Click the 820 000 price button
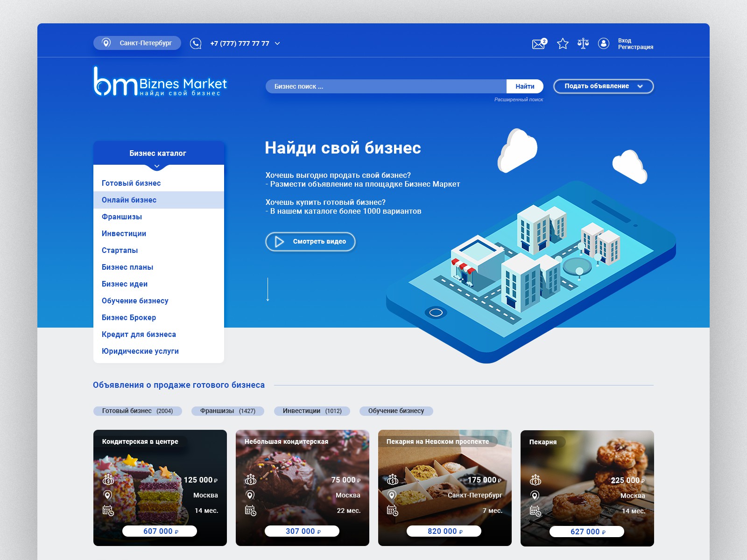The width and height of the screenshot is (747, 560). point(444,531)
